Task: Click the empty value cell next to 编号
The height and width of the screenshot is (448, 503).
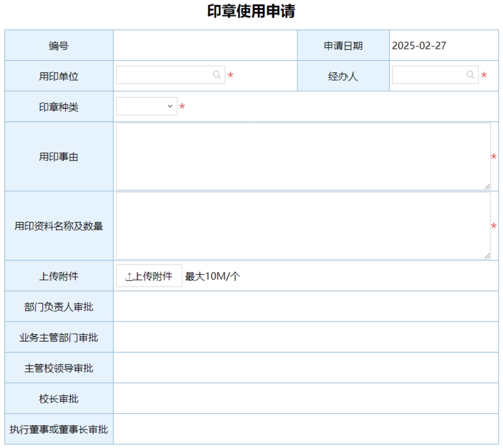Action: pos(205,46)
